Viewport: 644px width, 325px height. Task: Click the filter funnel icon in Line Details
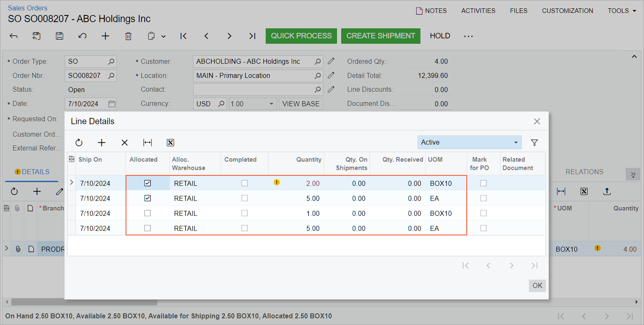534,142
